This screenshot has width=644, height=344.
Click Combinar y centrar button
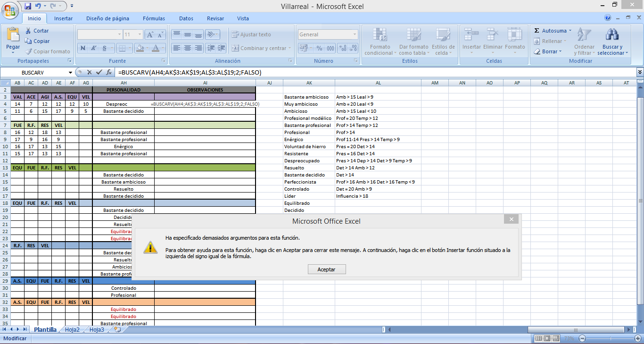tap(261, 48)
